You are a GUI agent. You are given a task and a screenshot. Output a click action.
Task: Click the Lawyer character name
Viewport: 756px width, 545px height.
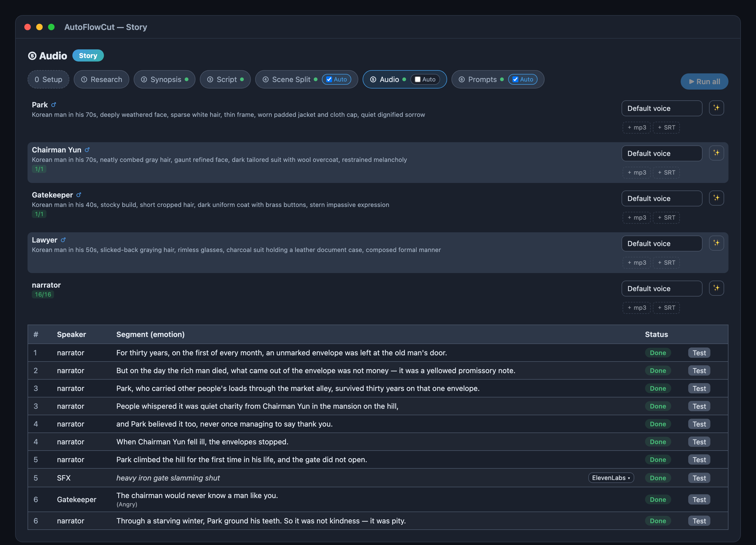[44, 240]
